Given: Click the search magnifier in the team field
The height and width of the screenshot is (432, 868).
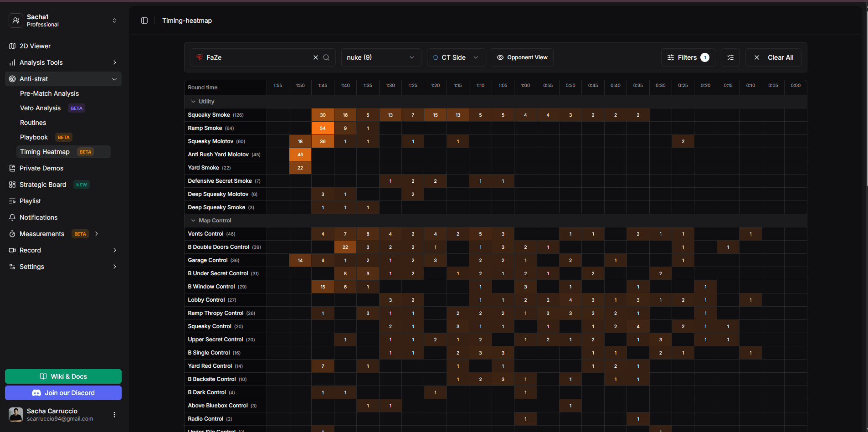Looking at the screenshot, I should click(326, 57).
